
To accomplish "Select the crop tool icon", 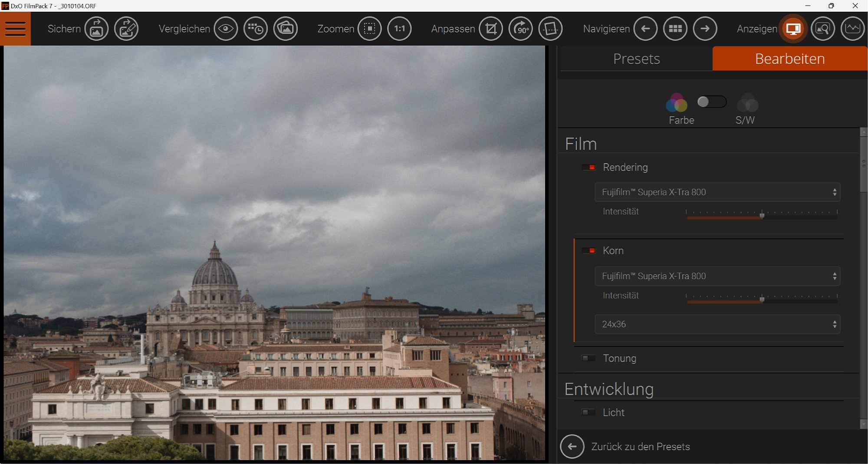I will 491,29.
